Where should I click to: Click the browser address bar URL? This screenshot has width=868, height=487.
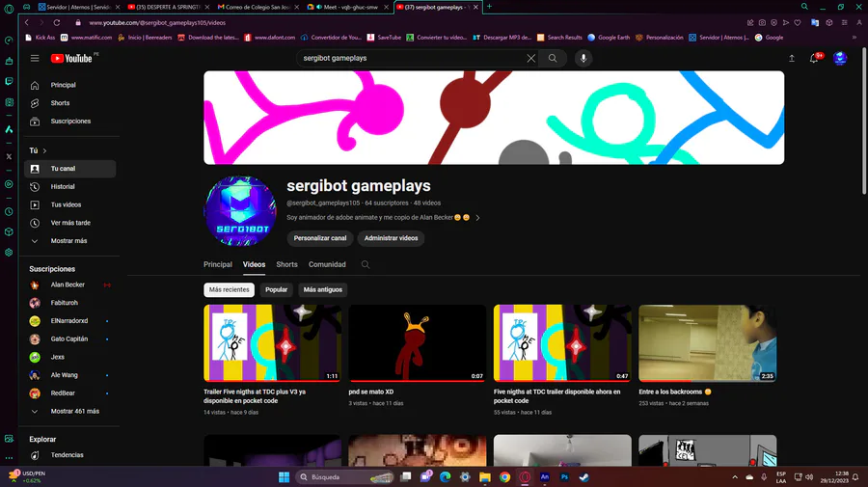pos(157,23)
